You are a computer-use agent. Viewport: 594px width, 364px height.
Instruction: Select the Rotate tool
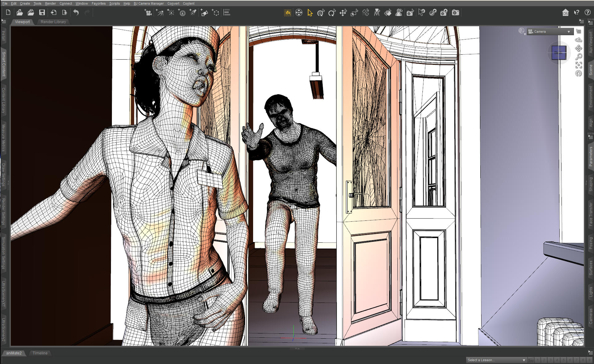click(332, 13)
